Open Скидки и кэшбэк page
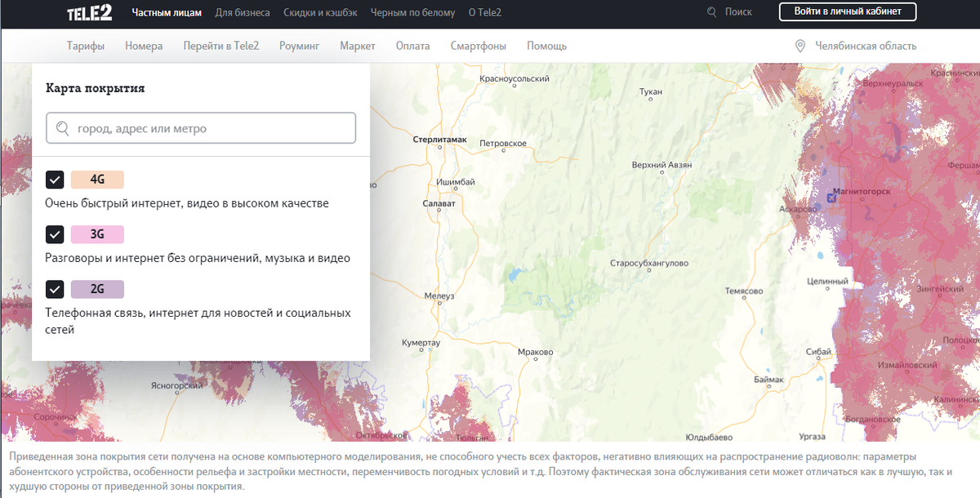Image resolution: width=980 pixels, height=498 pixels. [320, 13]
